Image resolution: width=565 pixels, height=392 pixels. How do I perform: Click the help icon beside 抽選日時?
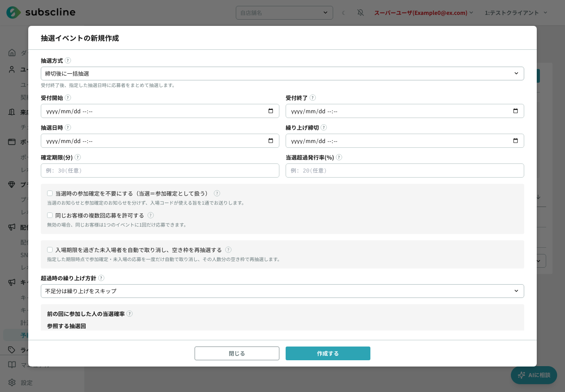68,127
